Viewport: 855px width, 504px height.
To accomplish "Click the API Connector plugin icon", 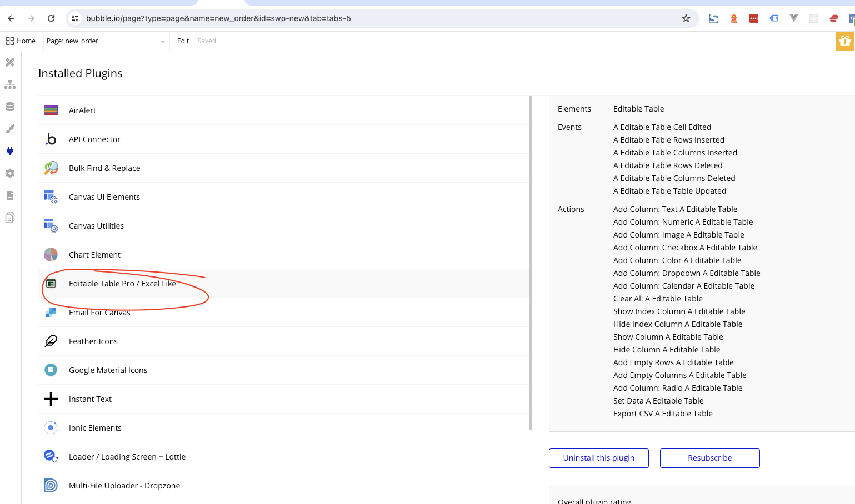I will point(51,139).
